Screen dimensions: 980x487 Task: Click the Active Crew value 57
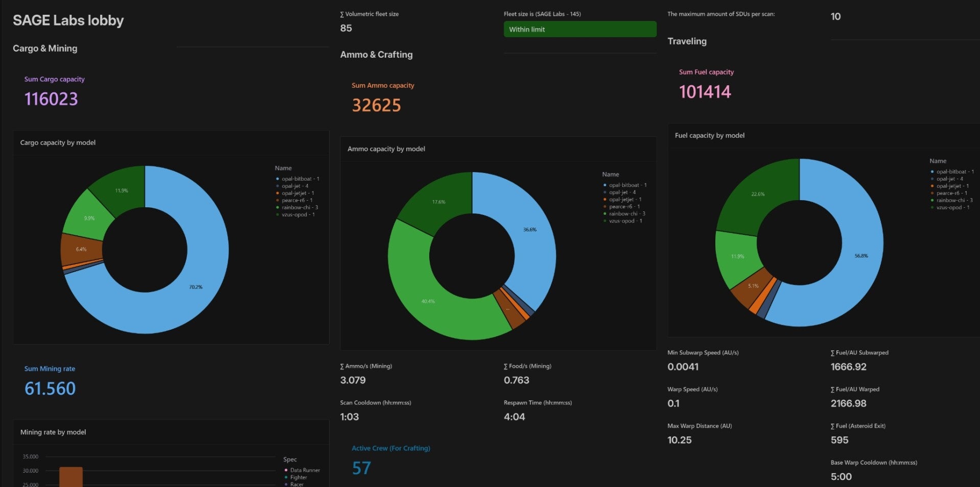point(361,469)
